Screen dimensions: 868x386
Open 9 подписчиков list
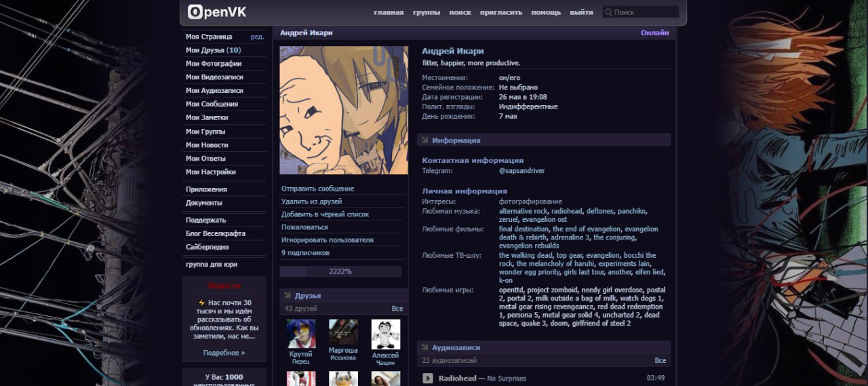[x=305, y=253]
